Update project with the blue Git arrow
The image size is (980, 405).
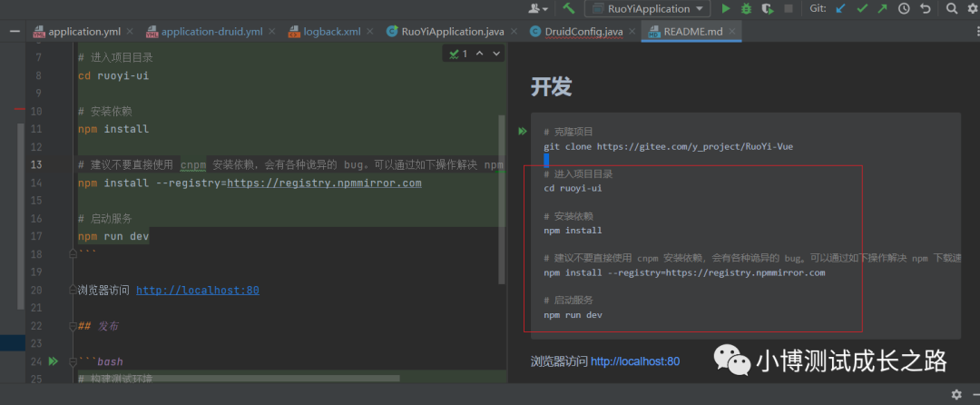[x=840, y=8]
